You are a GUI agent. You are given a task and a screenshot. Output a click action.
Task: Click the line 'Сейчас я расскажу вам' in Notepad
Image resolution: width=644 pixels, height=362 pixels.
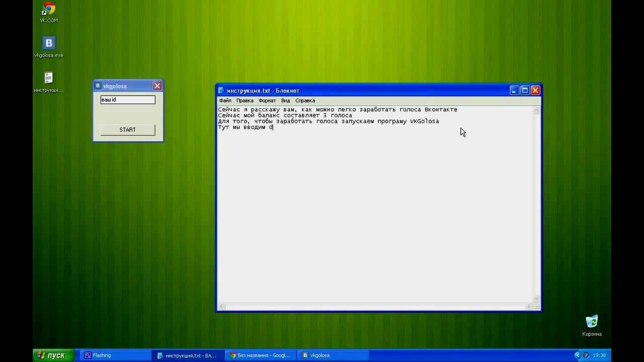pos(338,109)
